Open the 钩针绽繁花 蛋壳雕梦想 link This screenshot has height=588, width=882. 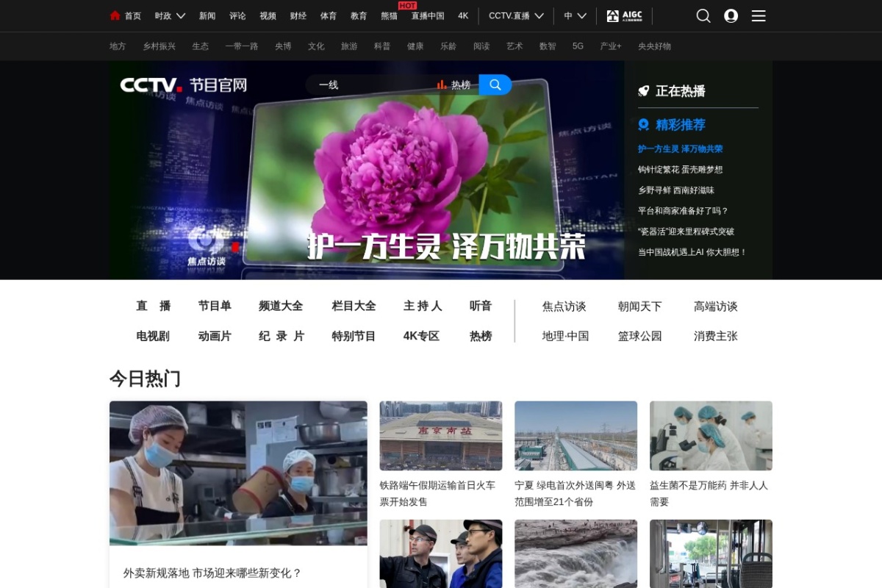[x=680, y=169]
